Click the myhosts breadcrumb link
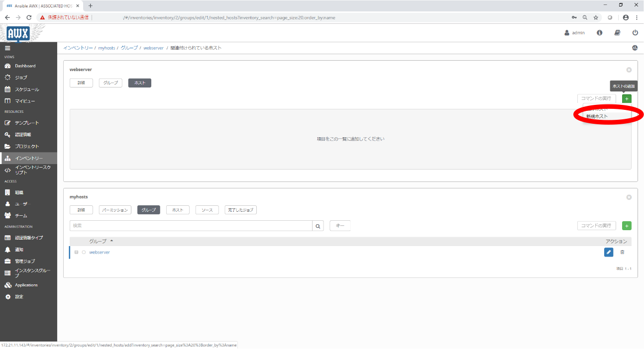 [107, 48]
